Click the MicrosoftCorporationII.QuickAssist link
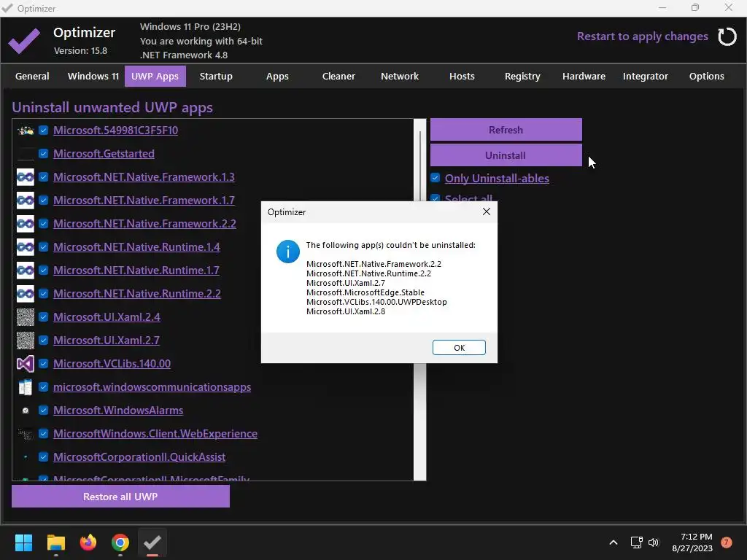 click(139, 457)
